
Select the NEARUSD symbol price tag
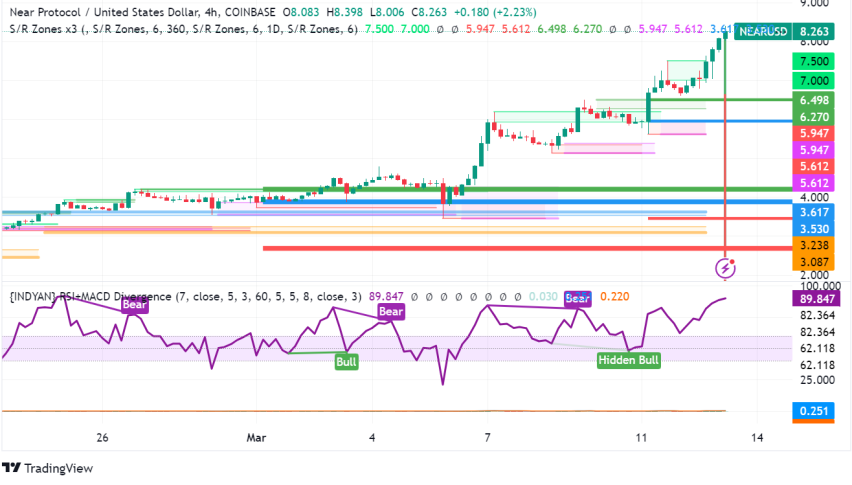pyautogui.click(x=762, y=32)
